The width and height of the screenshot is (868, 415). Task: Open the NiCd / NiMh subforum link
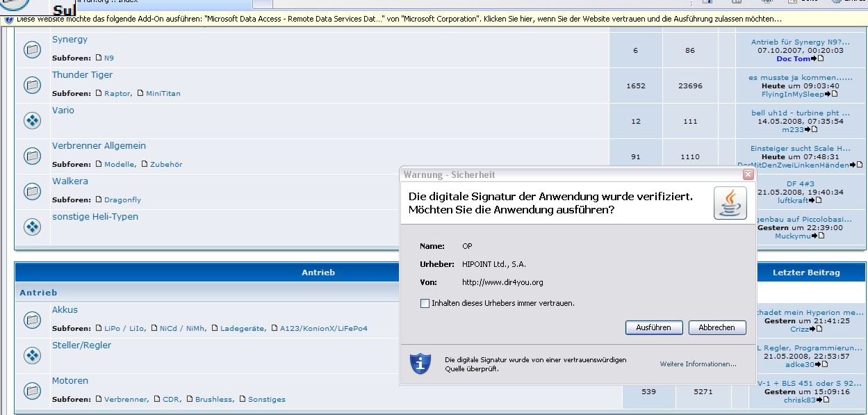(181, 328)
